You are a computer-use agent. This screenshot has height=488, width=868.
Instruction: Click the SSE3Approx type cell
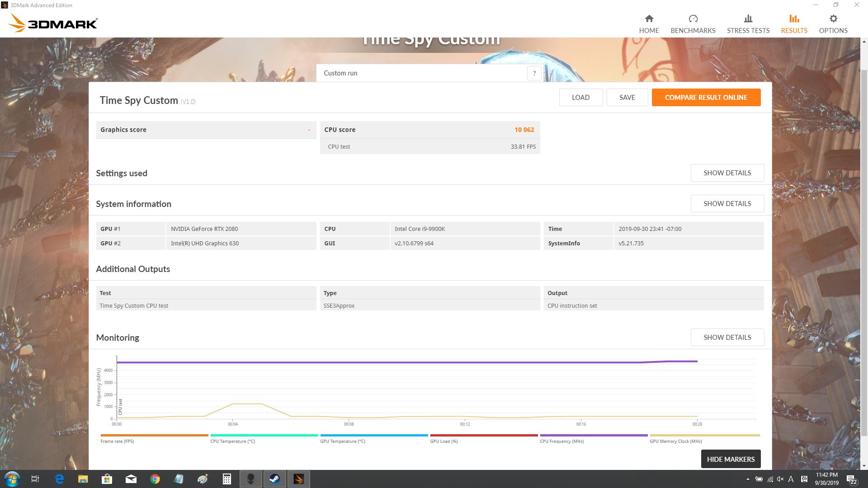[x=429, y=306]
